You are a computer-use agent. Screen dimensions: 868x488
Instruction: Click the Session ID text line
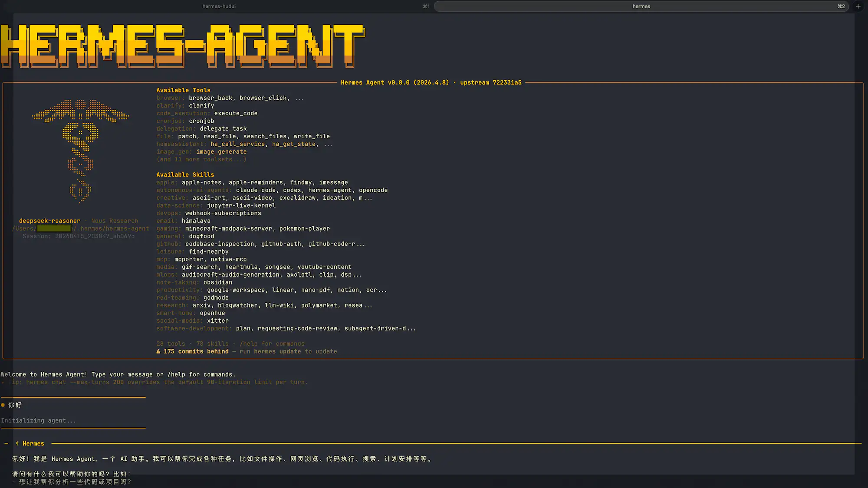click(79, 236)
